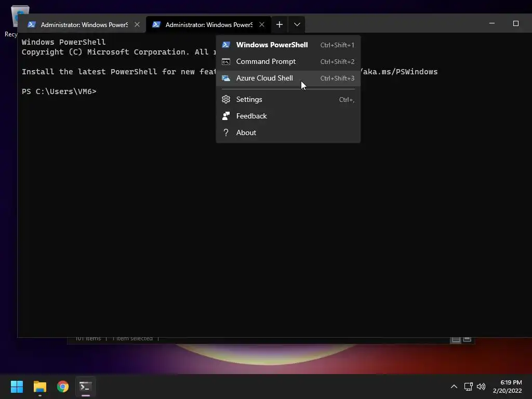Click the Ctrl+, shortcut text
This screenshot has height=399, width=532.
(x=347, y=99)
